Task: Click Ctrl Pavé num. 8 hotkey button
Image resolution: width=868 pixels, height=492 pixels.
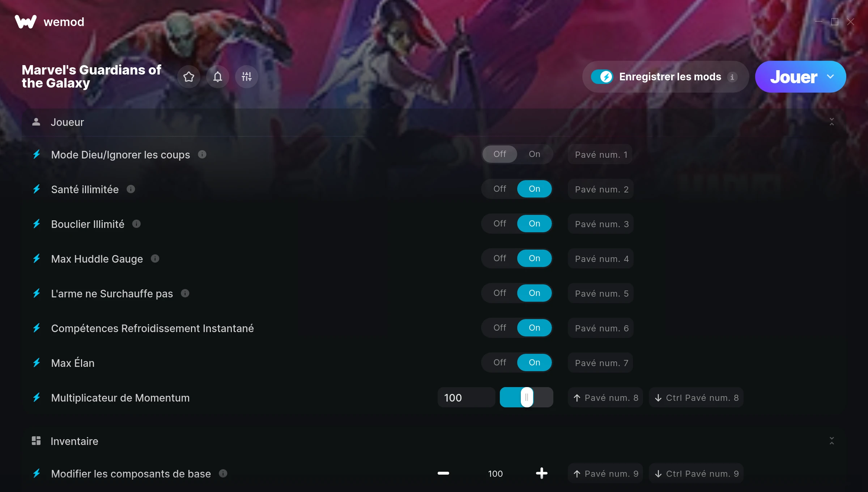Action: coord(696,398)
